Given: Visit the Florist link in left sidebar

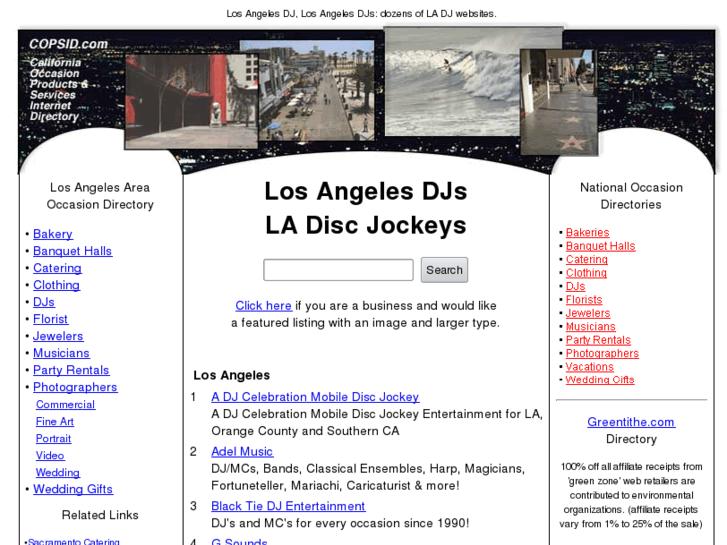Looking at the screenshot, I should coord(50,319).
